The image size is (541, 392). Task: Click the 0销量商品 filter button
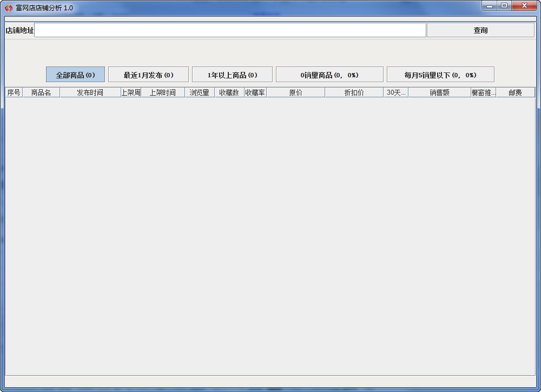[329, 74]
